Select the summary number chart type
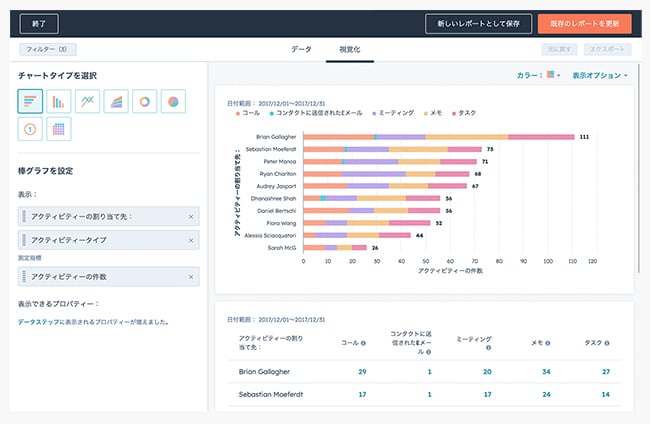The height and width of the screenshot is (424, 650). pyautogui.click(x=30, y=129)
